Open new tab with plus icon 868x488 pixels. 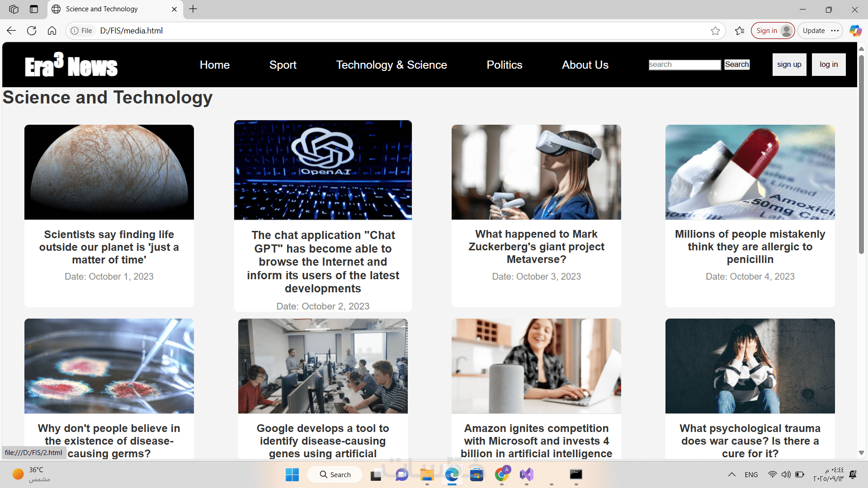click(193, 9)
